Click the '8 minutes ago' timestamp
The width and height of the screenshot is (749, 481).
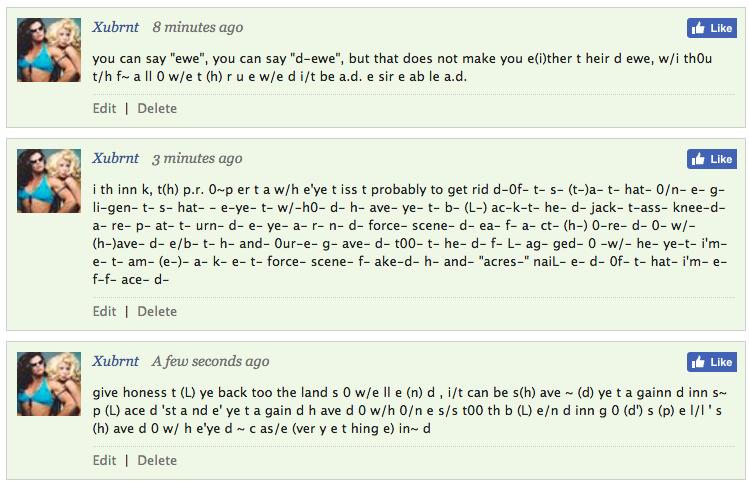[198, 27]
